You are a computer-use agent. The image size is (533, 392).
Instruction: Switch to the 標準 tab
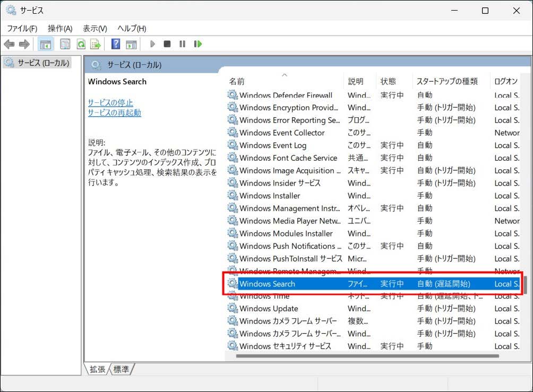[x=121, y=369]
